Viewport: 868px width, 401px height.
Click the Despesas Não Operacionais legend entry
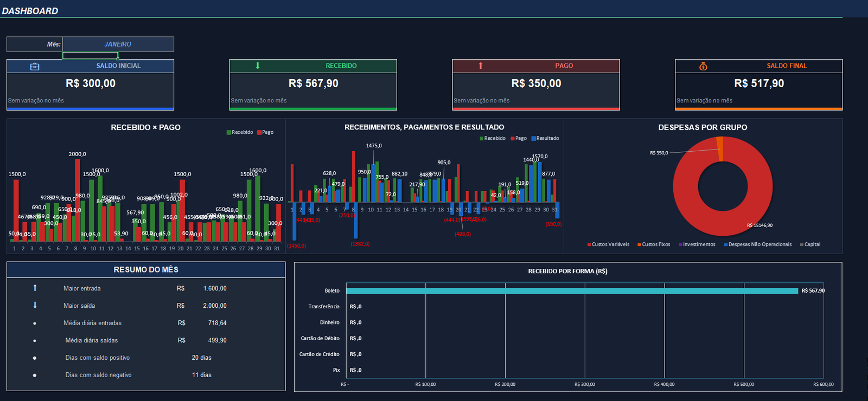(758, 244)
